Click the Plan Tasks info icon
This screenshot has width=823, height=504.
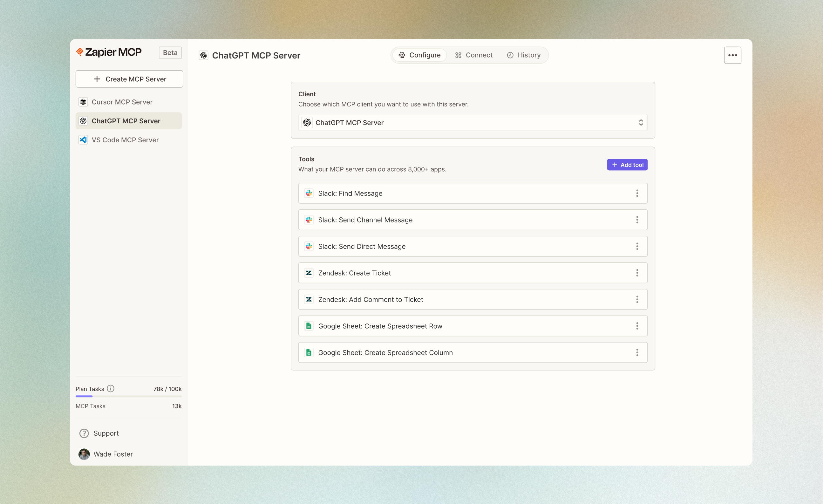pos(111,388)
